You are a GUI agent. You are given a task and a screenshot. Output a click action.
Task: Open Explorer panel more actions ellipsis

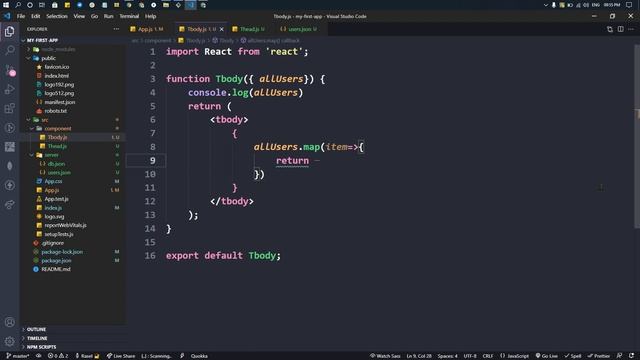coord(116,29)
